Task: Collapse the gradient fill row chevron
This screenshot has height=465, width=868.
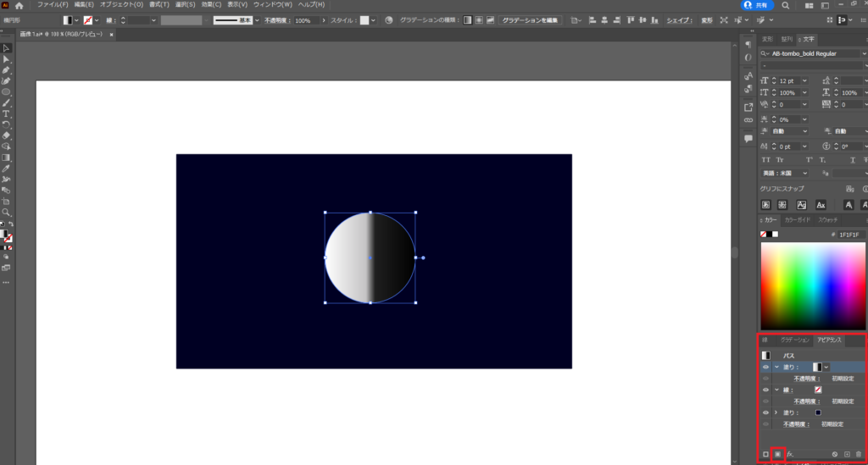Action: click(x=776, y=367)
